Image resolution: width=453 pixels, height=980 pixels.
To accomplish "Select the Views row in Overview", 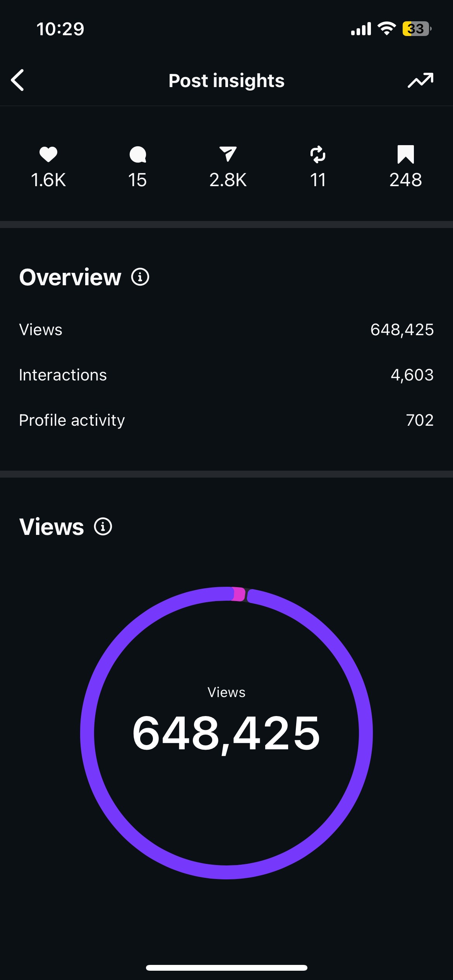I will click(x=226, y=330).
